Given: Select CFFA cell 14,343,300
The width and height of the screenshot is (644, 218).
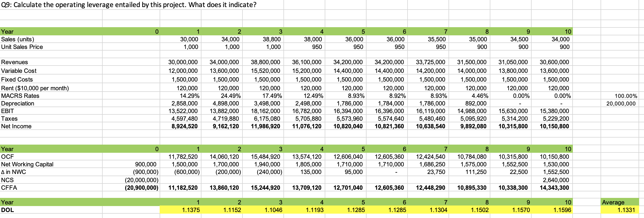Looking at the screenshot, I should tap(554, 188).
